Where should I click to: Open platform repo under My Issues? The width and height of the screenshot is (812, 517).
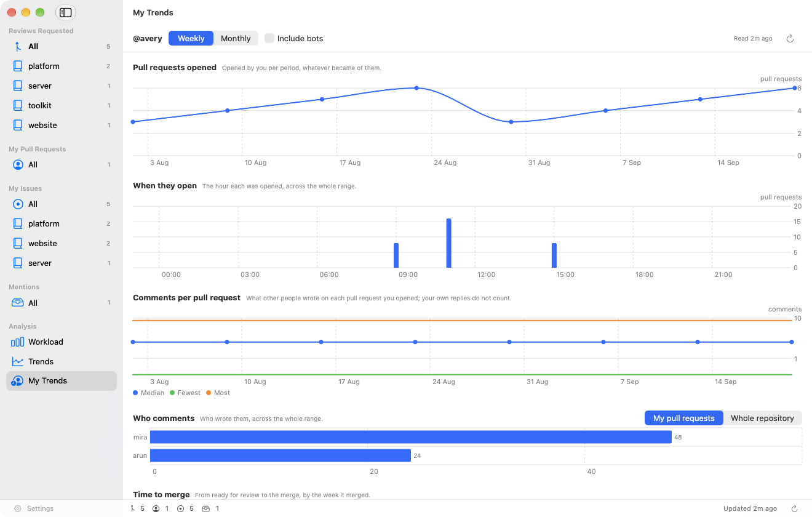pyautogui.click(x=62, y=224)
